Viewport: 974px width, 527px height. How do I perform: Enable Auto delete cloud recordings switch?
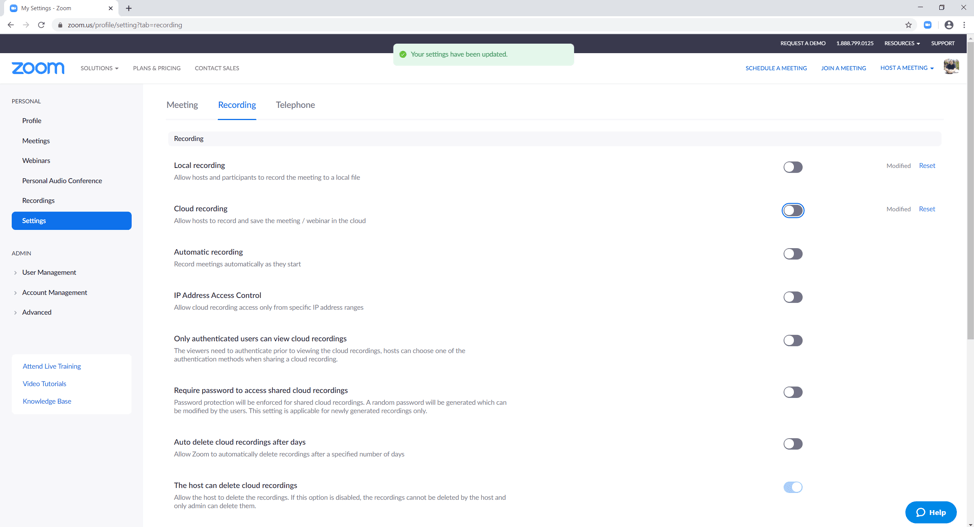tap(793, 444)
